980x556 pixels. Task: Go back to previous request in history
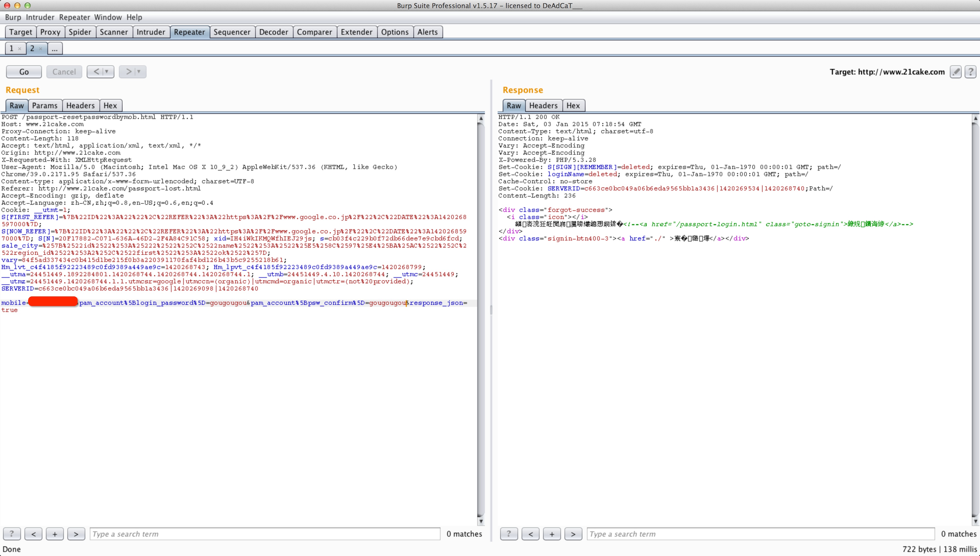95,71
